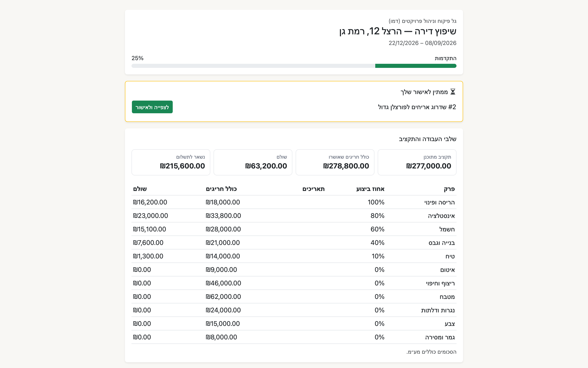588x368 pixels.
Task: Click the ₪16,200.00 paid amount
Action: (x=150, y=202)
